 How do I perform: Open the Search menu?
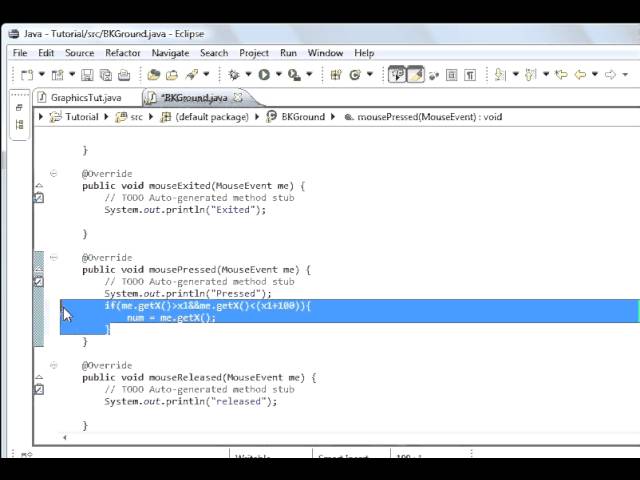click(214, 53)
